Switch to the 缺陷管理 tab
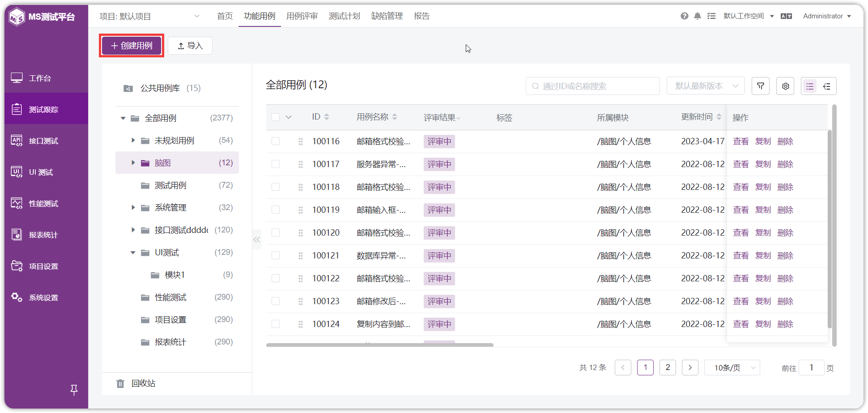The height and width of the screenshot is (413, 868). (387, 16)
